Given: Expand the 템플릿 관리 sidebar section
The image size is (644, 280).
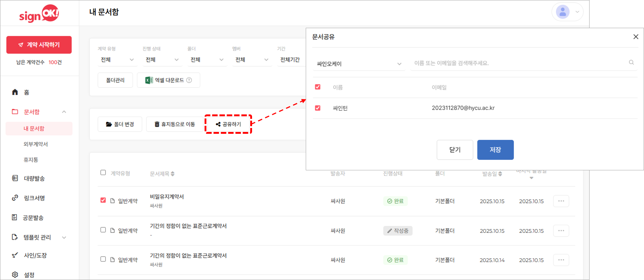Looking at the screenshot, I should coord(64,237).
